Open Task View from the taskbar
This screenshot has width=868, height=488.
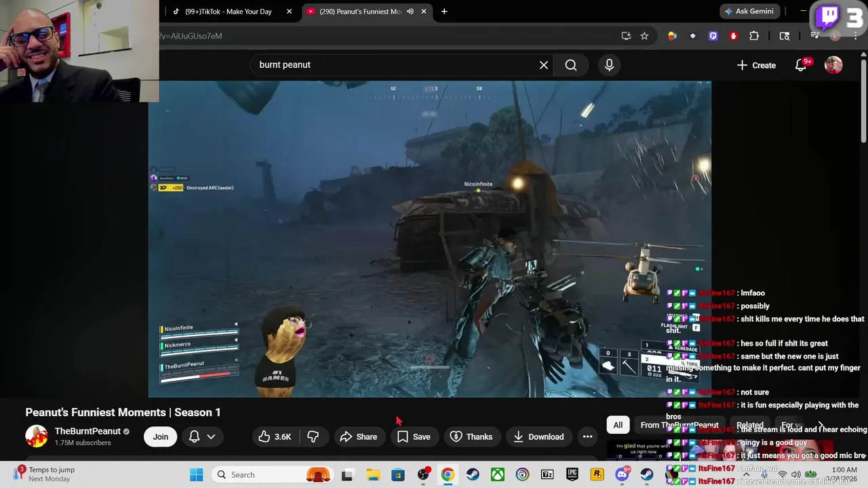point(347,475)
